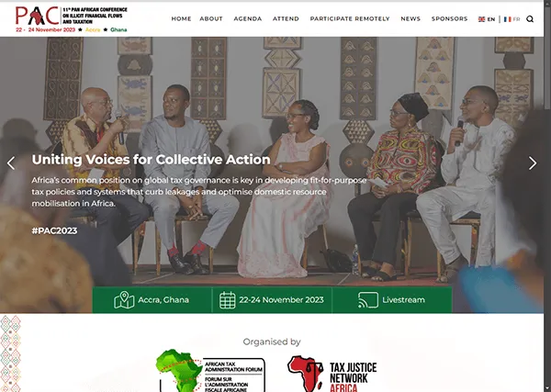
Task: Open the Attend menu item
Action: [286, 19]
